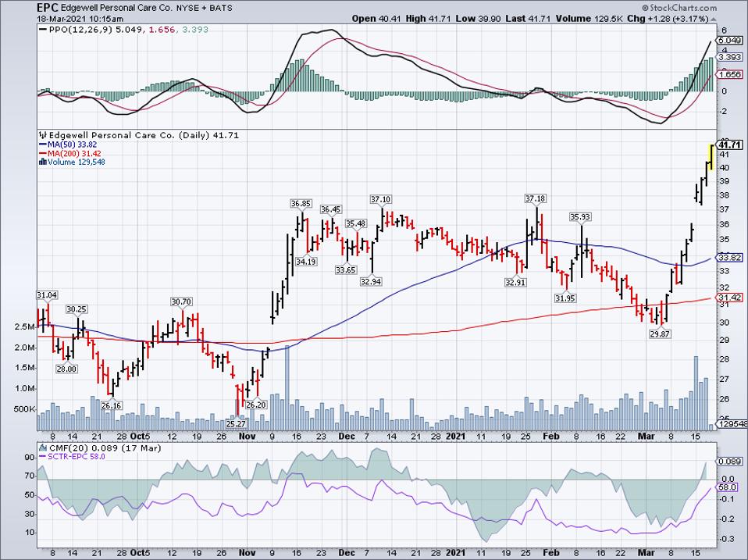This screenshot has height=560, width=748.
Task: Click the 36.45 price annotation
Action: (330, 209)
